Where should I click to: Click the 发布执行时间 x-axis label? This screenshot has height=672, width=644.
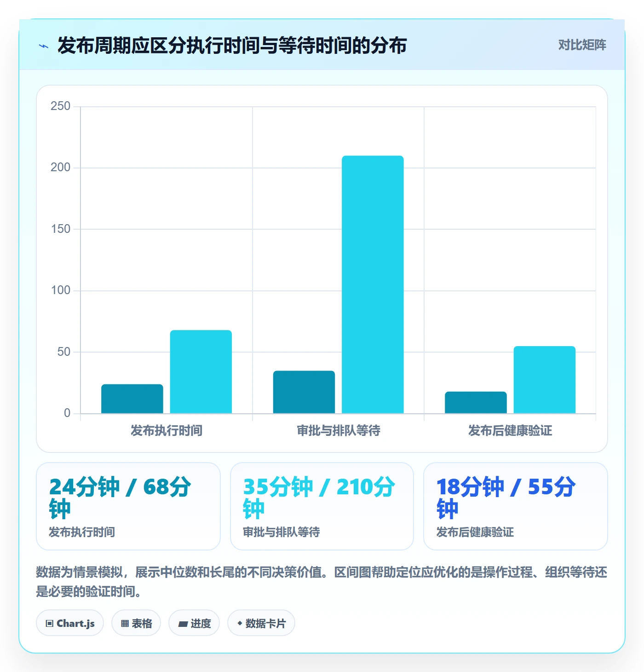[x=167, y=430]
